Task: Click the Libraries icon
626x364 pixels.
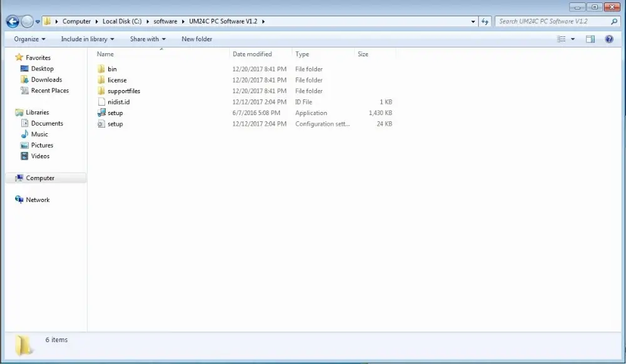Action: [19, 113]
